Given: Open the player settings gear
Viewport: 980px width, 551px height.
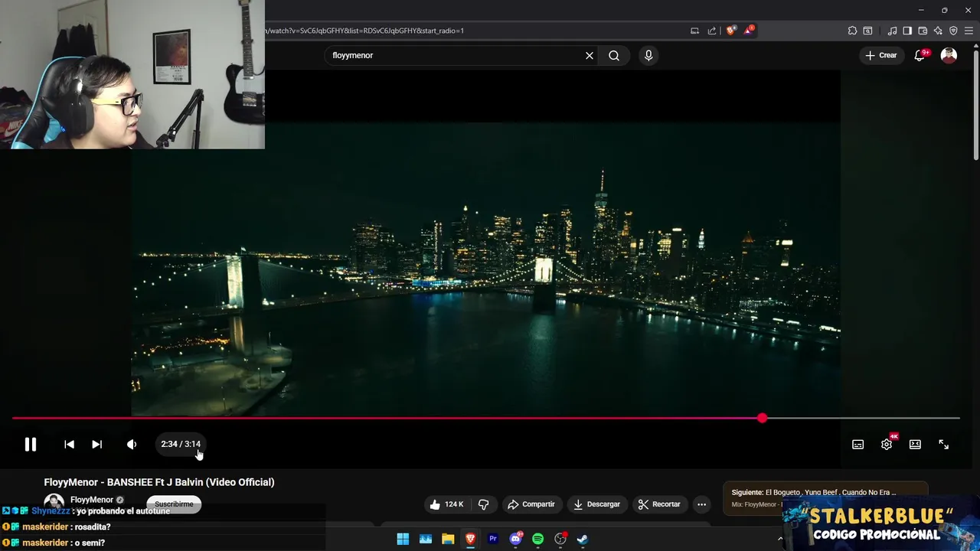Looking at the screenshot, I should 887,445.
